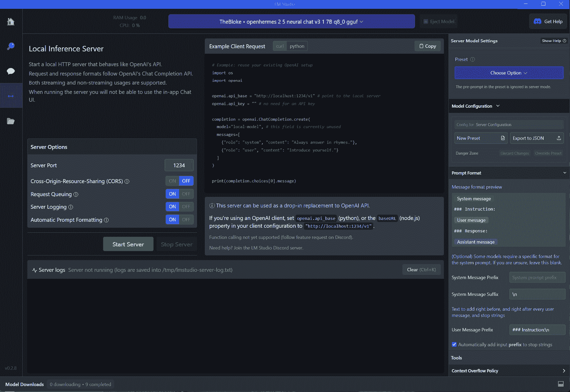Set Automatic Prompt Formatting ON
Screen dimensions: 570x392
pyautogui.click(x=172, y=220)
